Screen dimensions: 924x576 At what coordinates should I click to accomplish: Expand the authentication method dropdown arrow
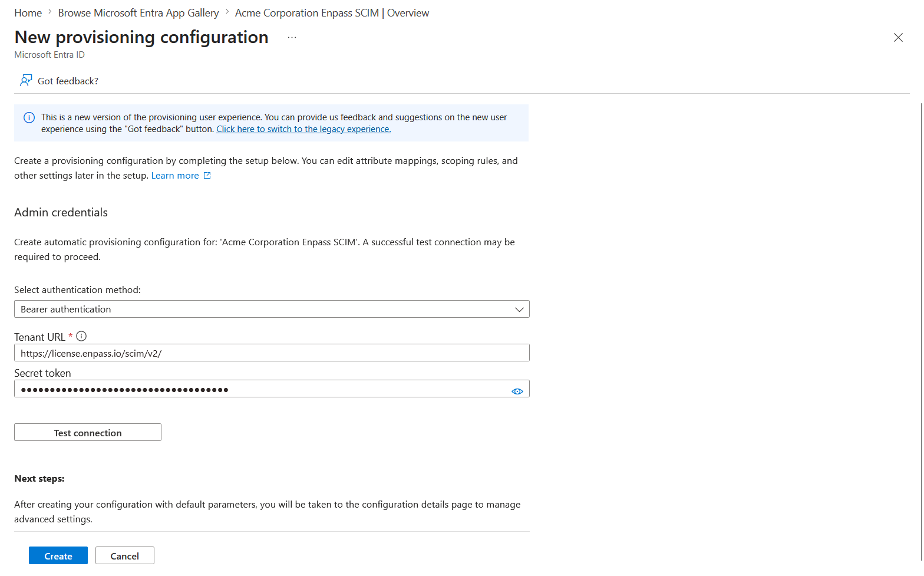519,310
